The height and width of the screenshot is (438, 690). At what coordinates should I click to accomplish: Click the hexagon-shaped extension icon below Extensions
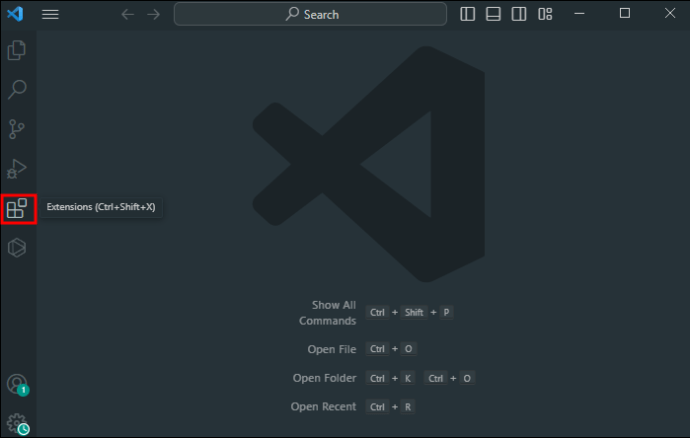[x=17, y=247]
